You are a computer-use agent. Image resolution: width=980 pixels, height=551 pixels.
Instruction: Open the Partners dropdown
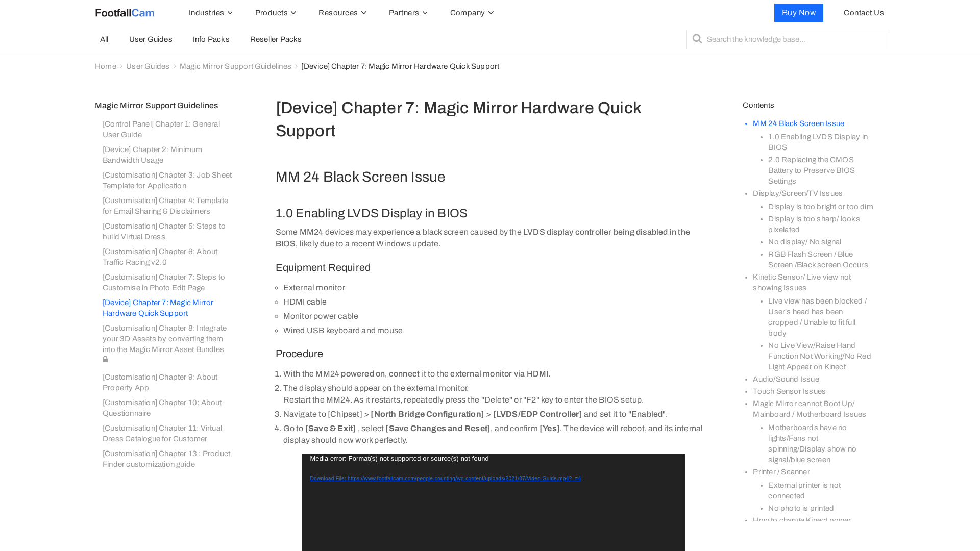pyautogui.click(x=408, y=13)
